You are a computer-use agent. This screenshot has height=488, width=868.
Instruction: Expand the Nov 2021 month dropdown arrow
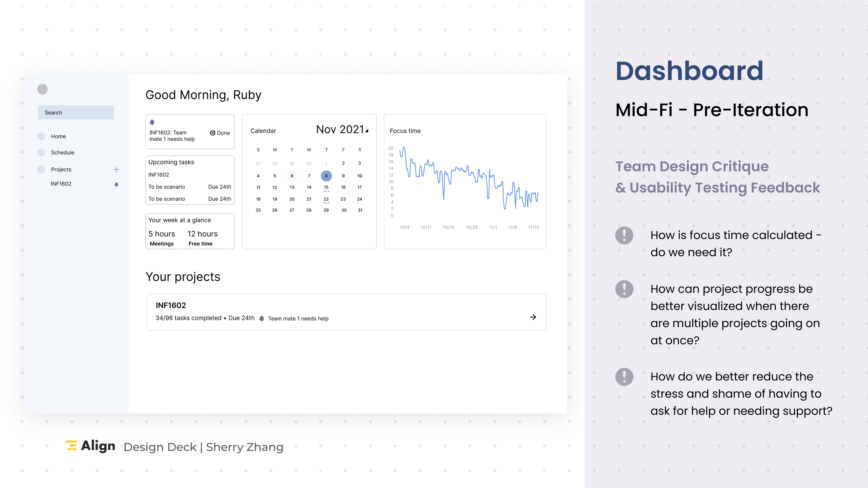coord(367,131)
